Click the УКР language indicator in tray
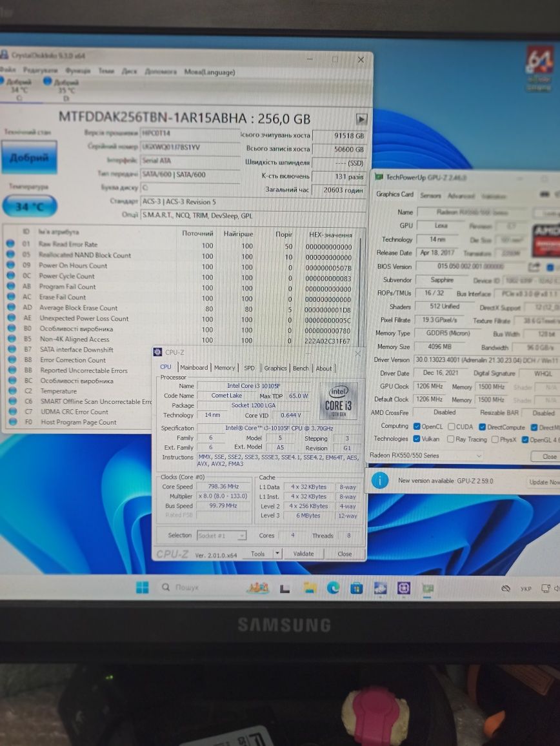The width and height of the screenshot is (560, 746). 525,589
